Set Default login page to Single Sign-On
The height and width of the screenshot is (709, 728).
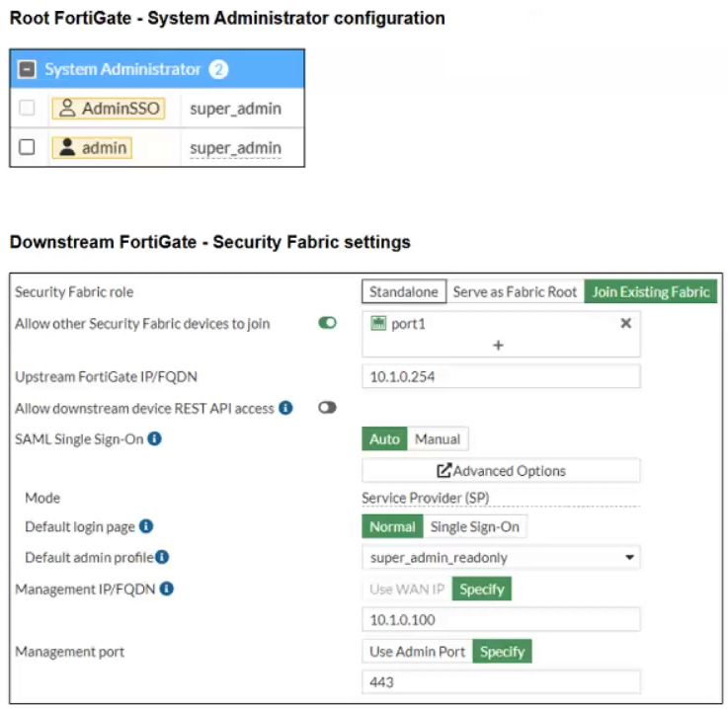tap(474, 526)
